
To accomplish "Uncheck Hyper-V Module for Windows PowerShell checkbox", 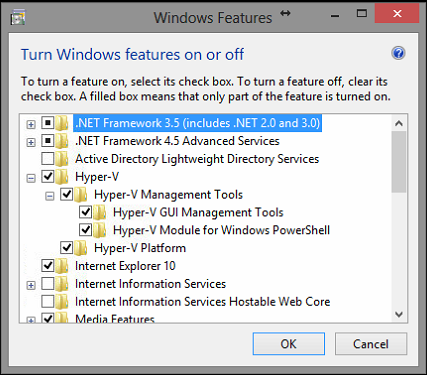I will coord(86,230).
